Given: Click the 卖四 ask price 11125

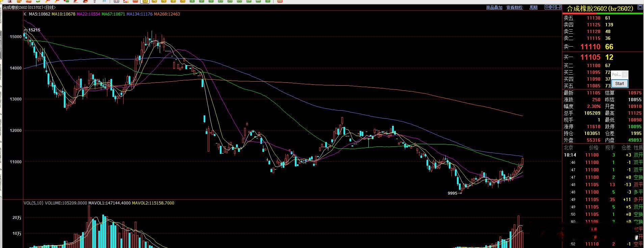Looking at the screenshot, I should (x=594, y=25).
